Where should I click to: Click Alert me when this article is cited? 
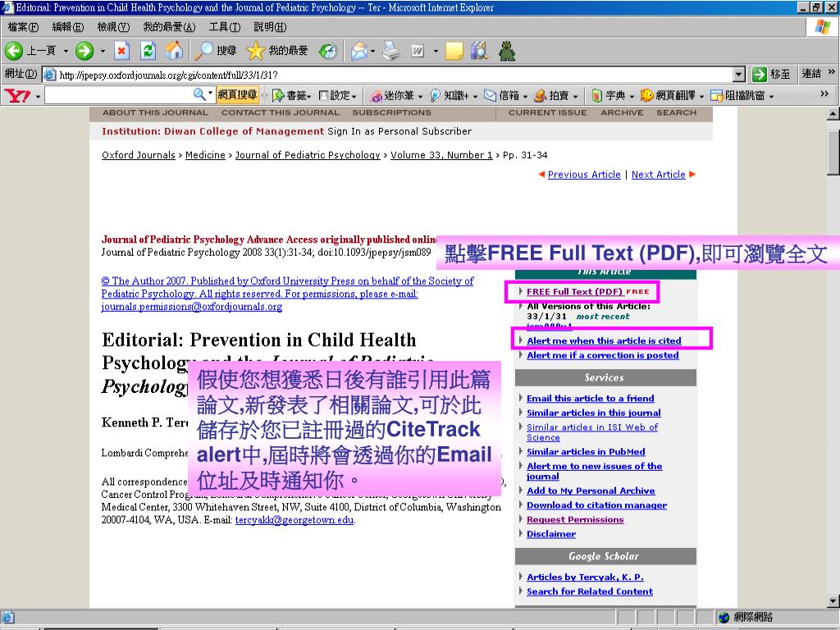pos(604,340)
